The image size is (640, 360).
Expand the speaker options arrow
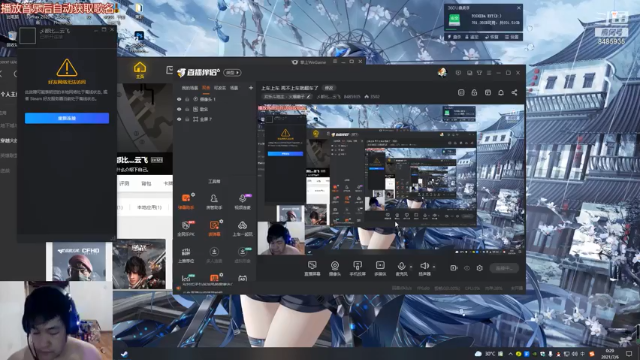tap(434, 267)
